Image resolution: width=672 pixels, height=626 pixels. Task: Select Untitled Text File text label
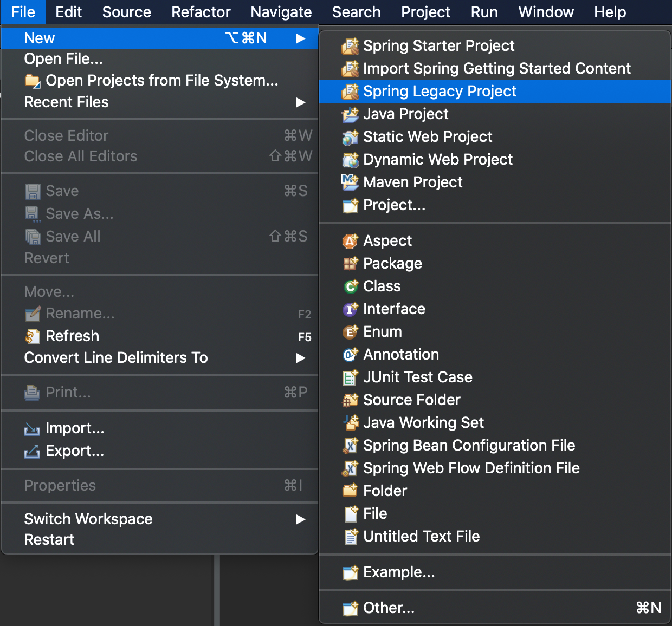point(422,537)
